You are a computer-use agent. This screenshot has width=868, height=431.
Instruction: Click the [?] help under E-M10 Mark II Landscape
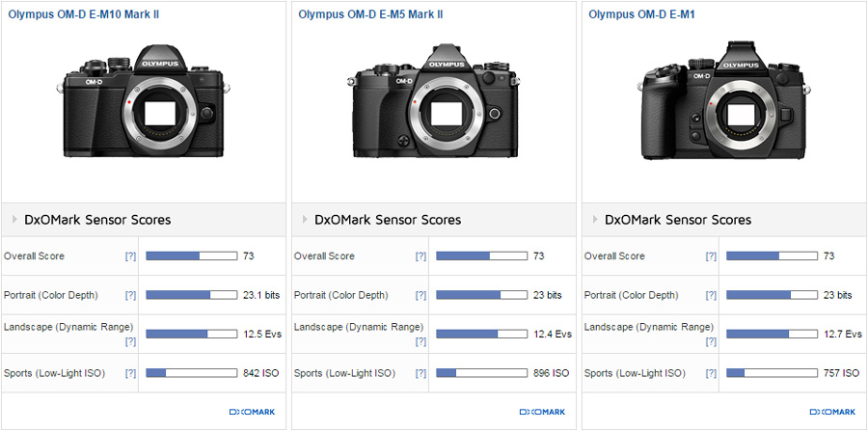130,340
